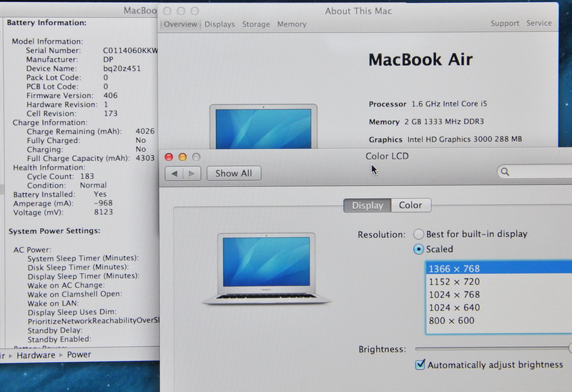
Task: Choose the 1024 × 640 resolution
Action: pyautogui.click(x=499, y=308)
